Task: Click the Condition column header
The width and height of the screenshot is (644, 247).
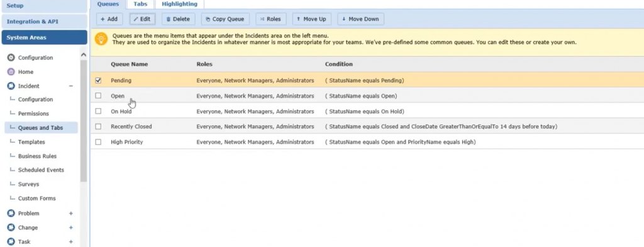Action: click(339, 64)
